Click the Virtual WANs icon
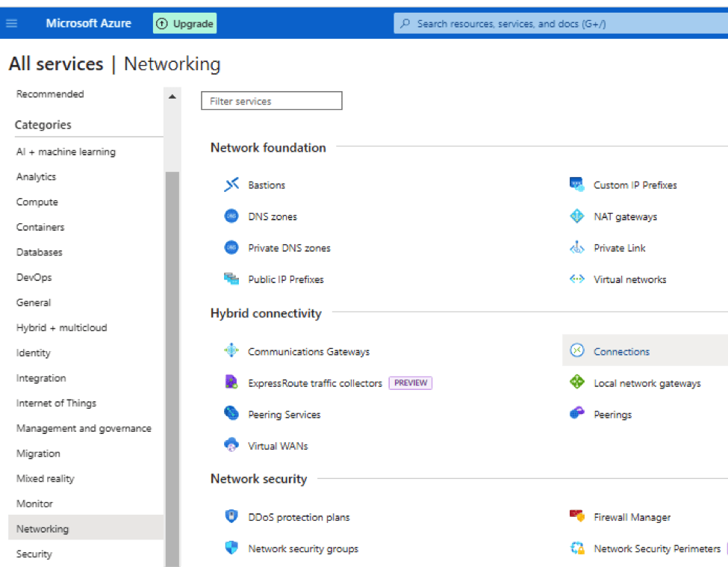 coord(231,446)
